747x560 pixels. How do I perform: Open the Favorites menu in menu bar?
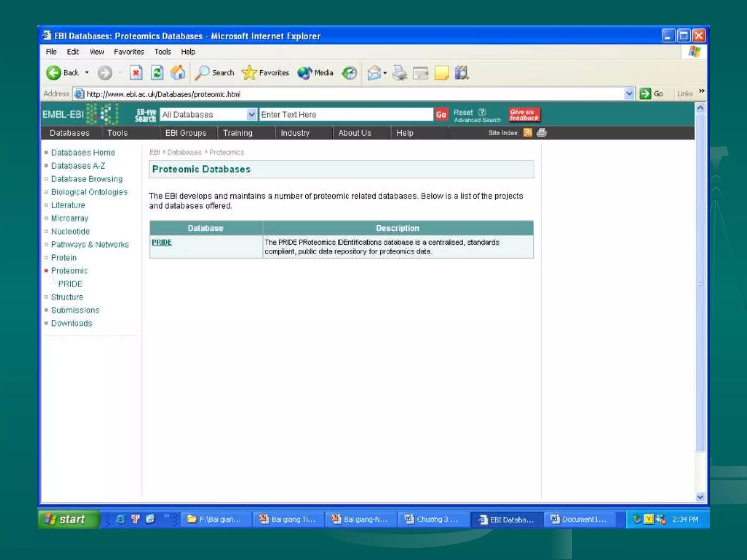point(129,52)
